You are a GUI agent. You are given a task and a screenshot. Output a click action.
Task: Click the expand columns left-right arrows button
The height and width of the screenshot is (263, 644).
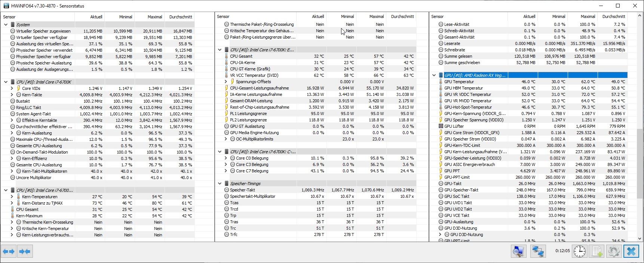(9, 251)
